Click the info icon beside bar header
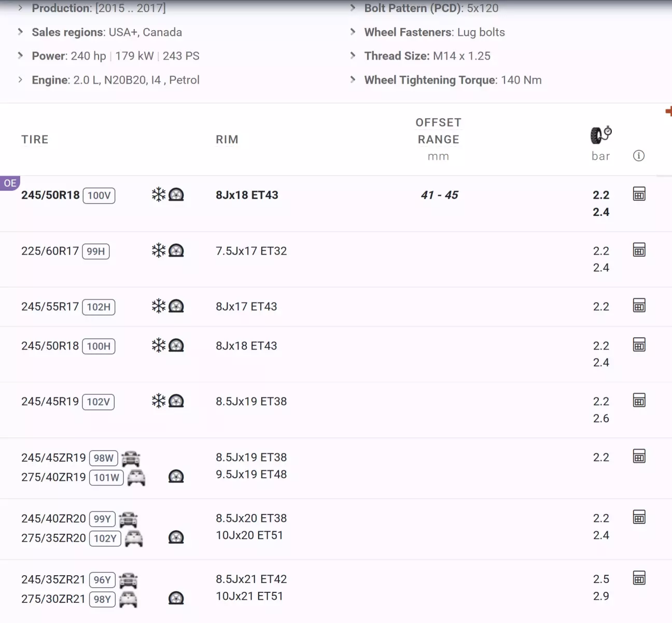The height and width of the screenshot is (623, 672). coord(638,156)
